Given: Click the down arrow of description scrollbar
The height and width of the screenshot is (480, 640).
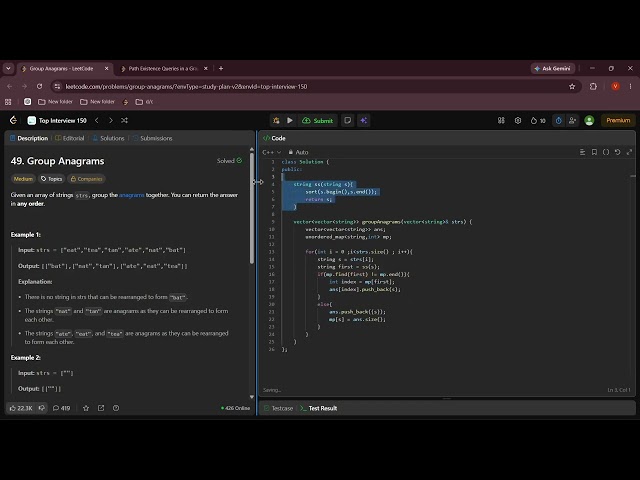Looking at the screenshot, I should point(252,397).
